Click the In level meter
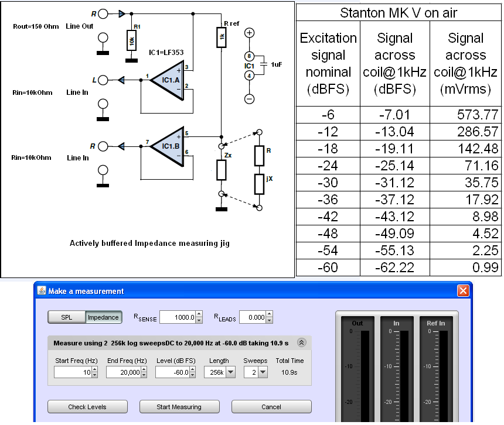The width and height of the screenshot is (504, 425). click(x=397, y=369)
